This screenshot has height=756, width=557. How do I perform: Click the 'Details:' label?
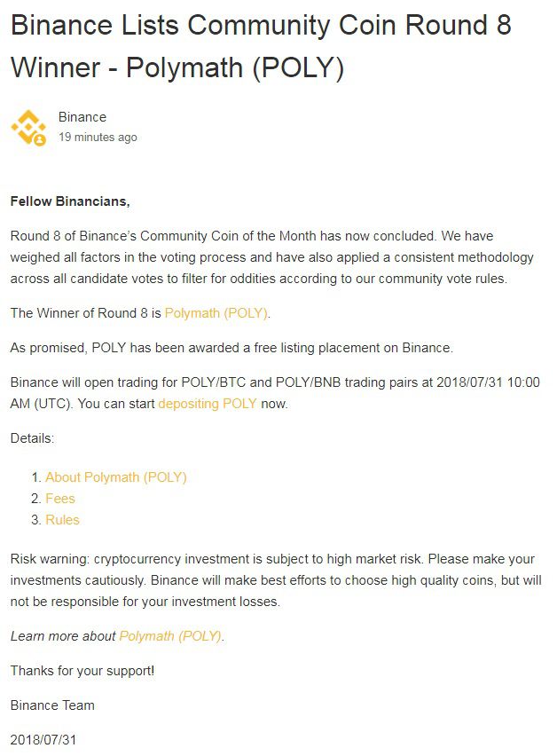coord(32,438)
